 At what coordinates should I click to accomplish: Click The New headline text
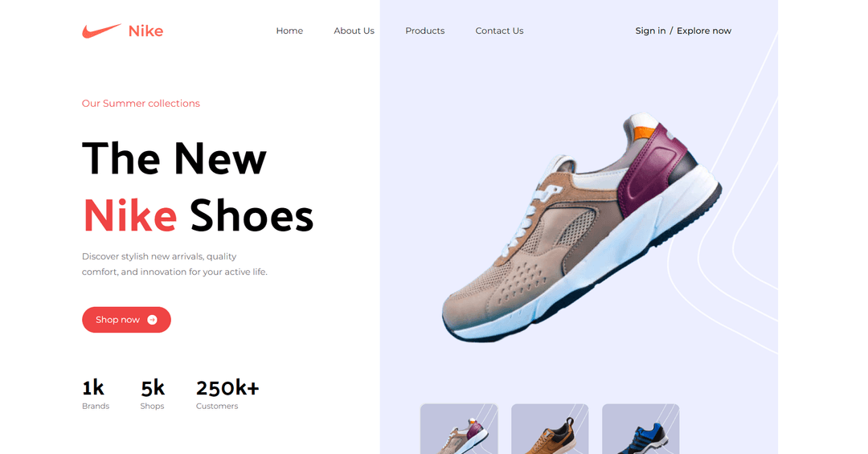(174, 159)
